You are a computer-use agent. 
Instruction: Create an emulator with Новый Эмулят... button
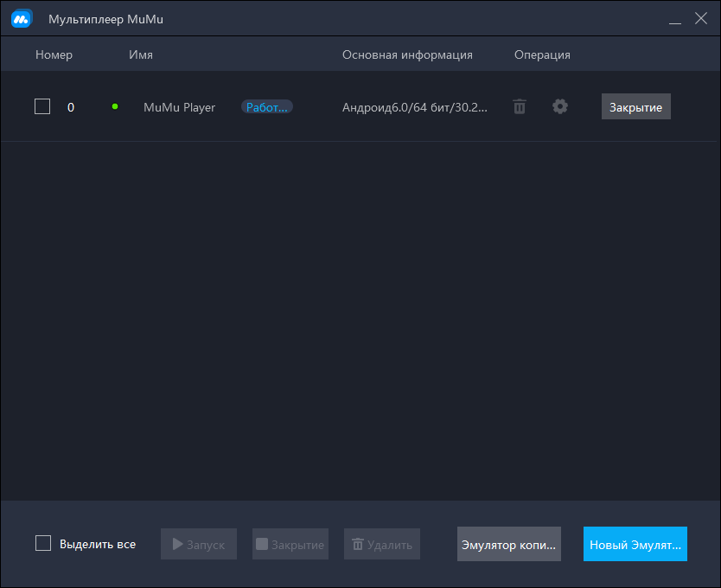pos(635,544)
